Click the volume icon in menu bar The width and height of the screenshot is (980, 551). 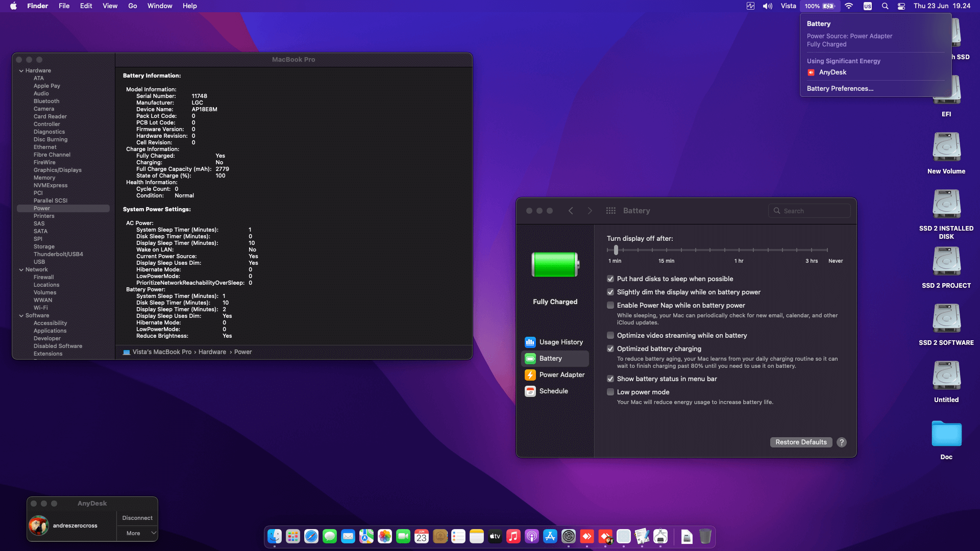tap(768, 6)
